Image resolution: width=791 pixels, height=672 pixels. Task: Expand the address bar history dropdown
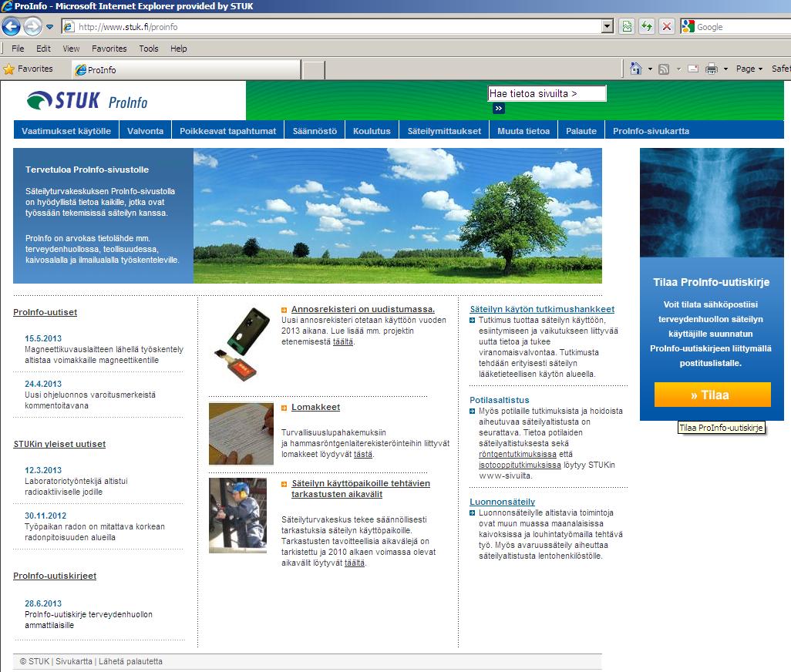coord(608,27)
